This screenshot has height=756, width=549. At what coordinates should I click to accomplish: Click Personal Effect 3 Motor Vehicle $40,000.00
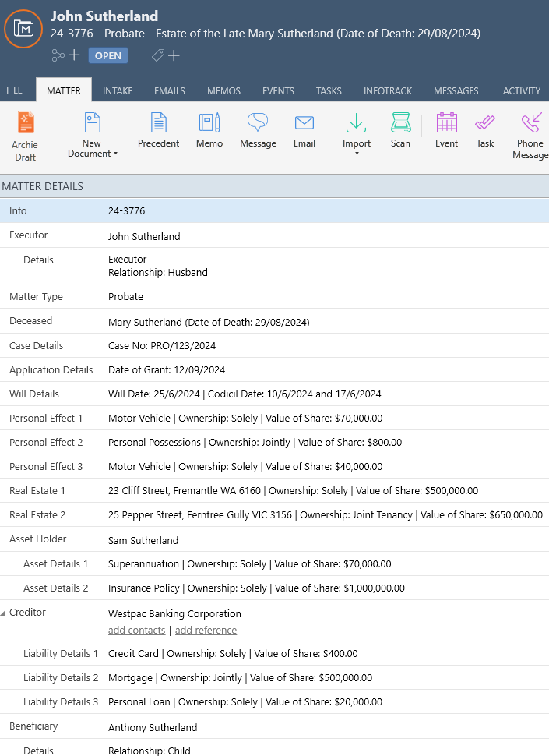tap(274, 466)
